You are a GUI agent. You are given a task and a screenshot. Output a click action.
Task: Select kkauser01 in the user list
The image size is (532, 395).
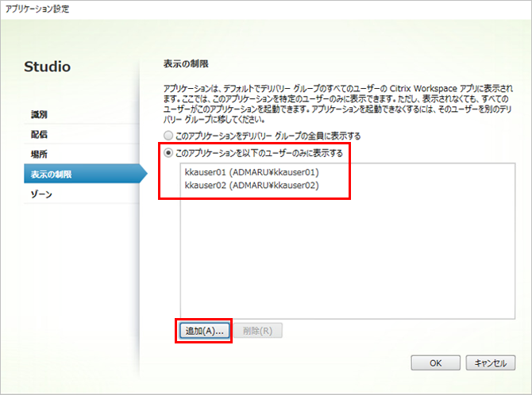coord(252,171)
